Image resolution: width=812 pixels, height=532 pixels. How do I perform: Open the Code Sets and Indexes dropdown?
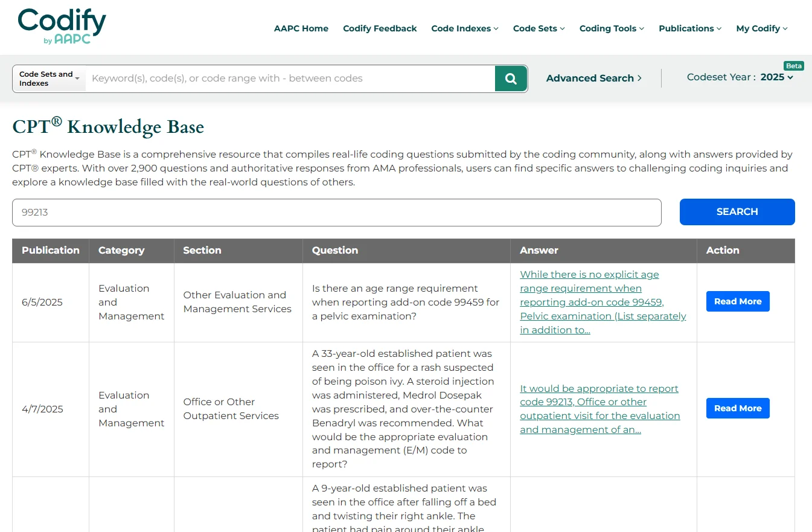click(49, 79)
